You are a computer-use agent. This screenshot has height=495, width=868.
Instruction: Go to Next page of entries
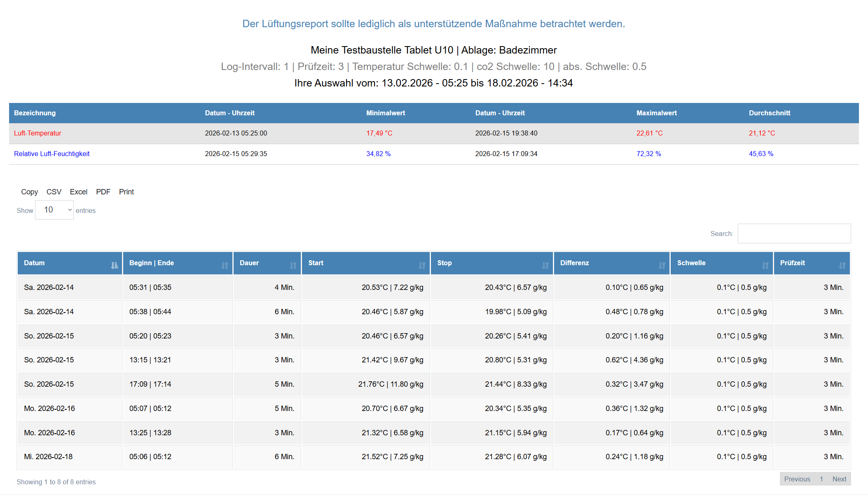pos(839,479)
